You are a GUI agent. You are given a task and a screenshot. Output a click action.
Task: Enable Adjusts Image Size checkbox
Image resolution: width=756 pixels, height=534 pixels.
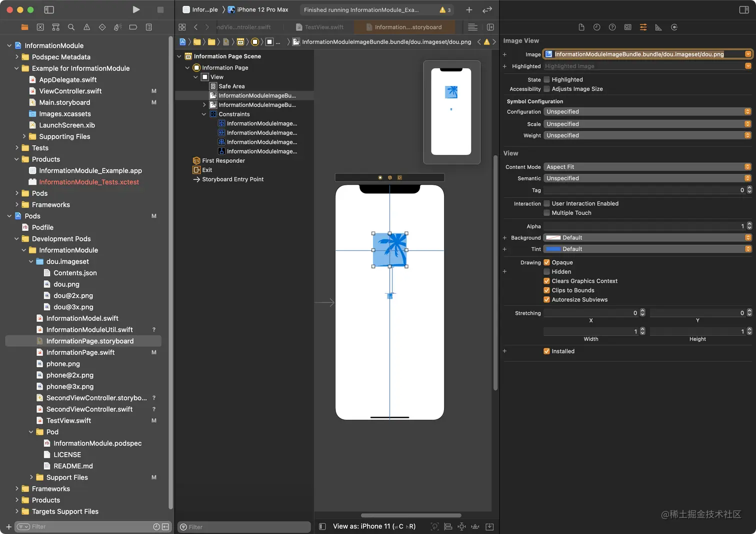click(546, 89)
